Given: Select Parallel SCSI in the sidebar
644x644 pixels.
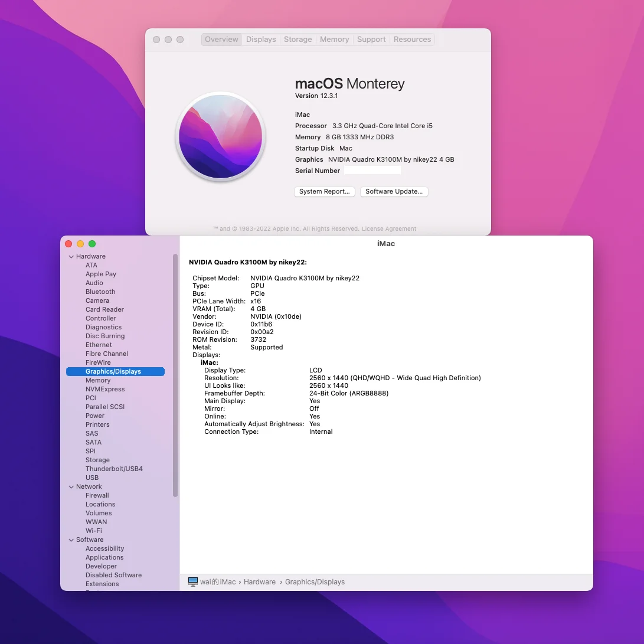Looking at the screenshot, I should coord(104,407).
